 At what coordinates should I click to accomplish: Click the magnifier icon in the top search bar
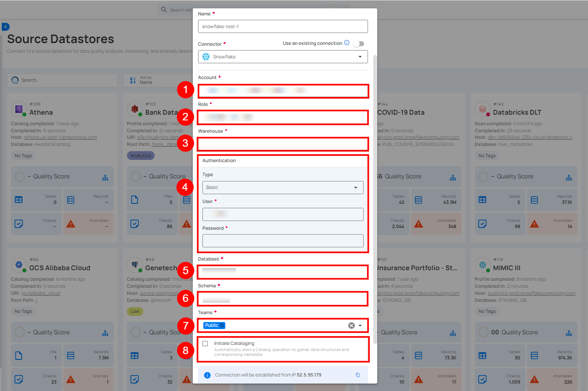[x=164, y=10]
